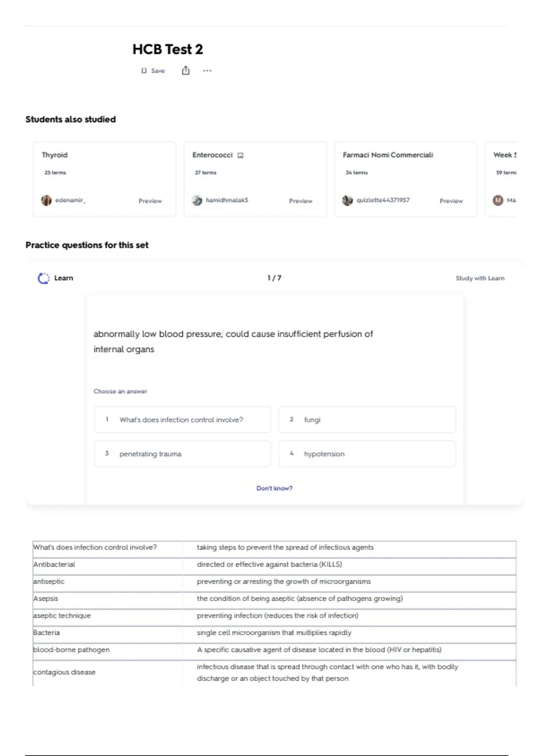
Task: Click the Antibacterial term row
Action: pos(274,565)
